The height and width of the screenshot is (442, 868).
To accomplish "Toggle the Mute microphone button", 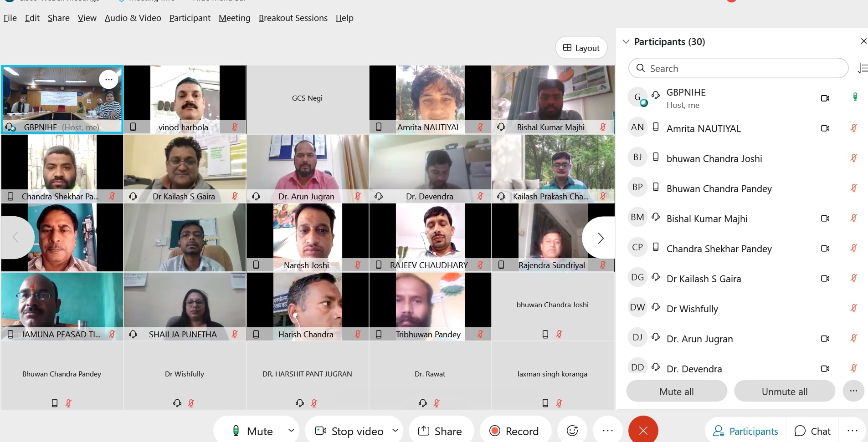I will point(253,431).
